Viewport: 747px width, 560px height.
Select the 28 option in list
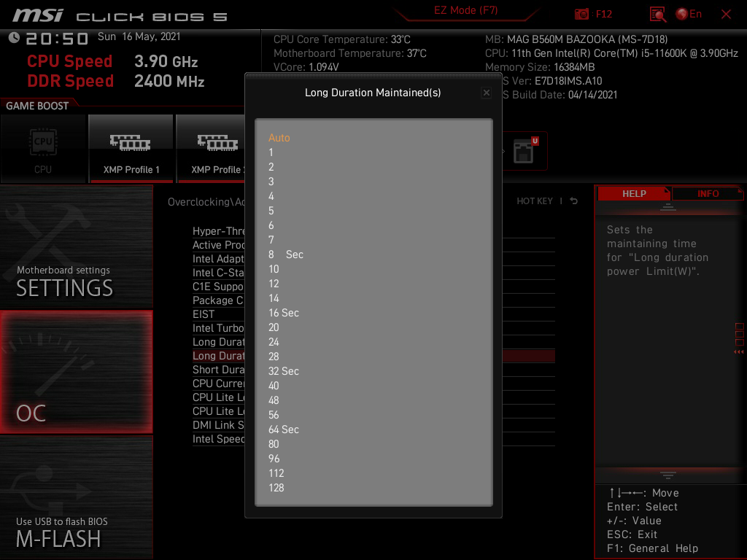coord(274,357)
